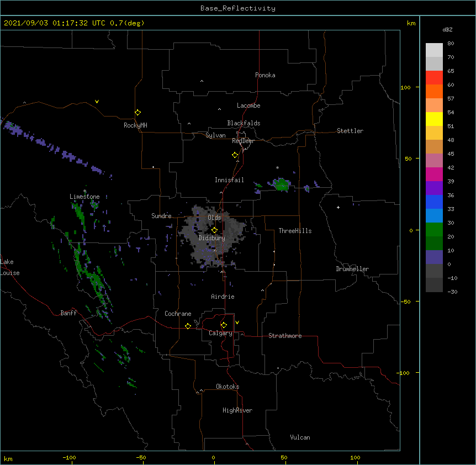Click the Strathmore label
The image size is (476, 465).
[285, 336]
